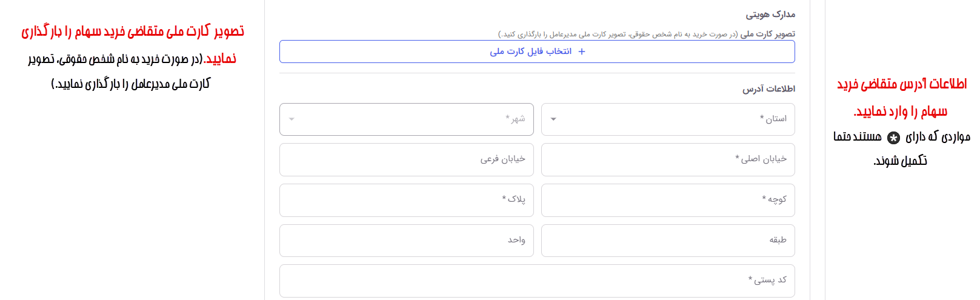Focus the کد پستی (postal code) field
Image resolution: width=980 pixels, height=300 pixels.
point(537,281)
